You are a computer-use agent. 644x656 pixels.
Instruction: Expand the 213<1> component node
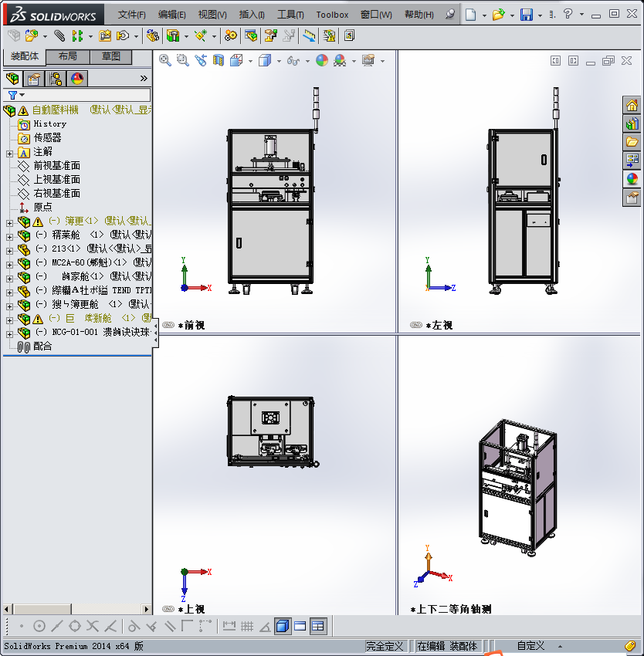pyautogui.click(x=9, y=251)
